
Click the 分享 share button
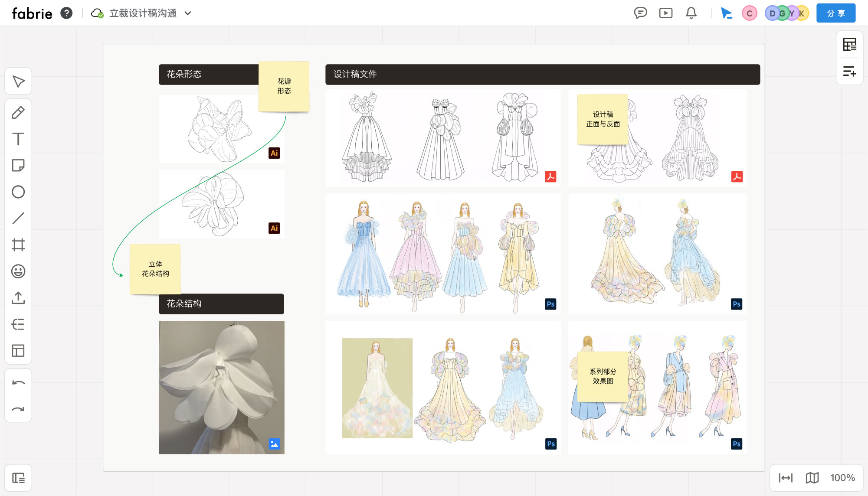click(x=835, y=13)
